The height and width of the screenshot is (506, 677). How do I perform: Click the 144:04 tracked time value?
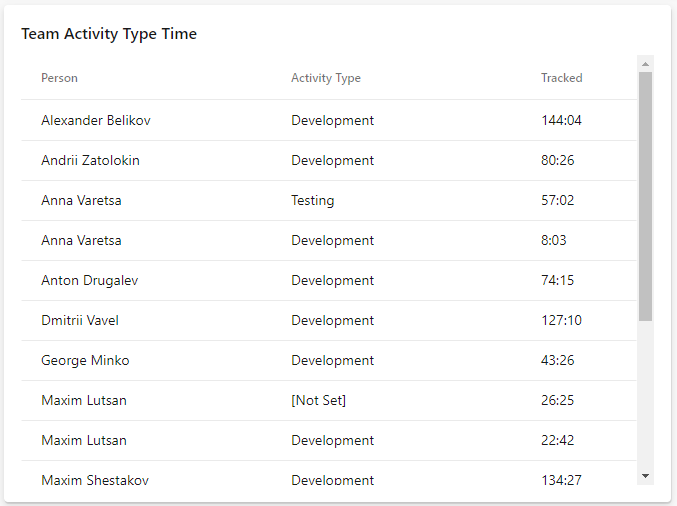point(561,120)
